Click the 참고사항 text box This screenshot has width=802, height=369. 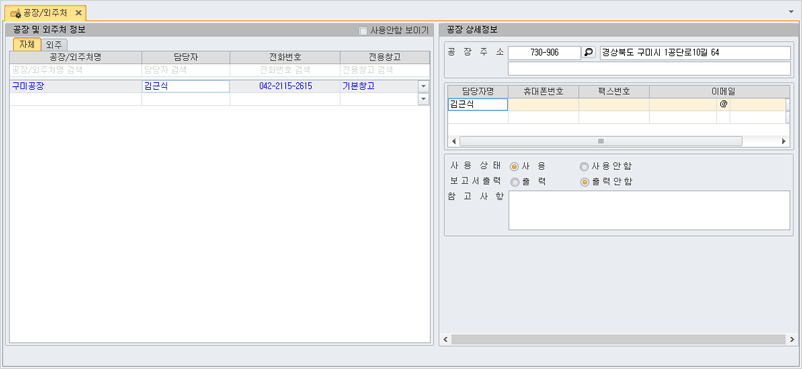pyautogui.click(x=649, y=210)
